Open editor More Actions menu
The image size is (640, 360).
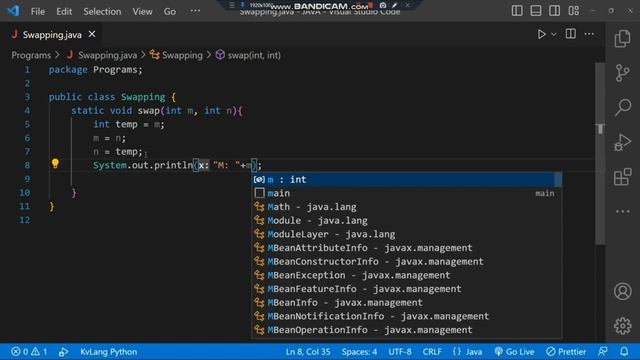(x=589, y=34)
